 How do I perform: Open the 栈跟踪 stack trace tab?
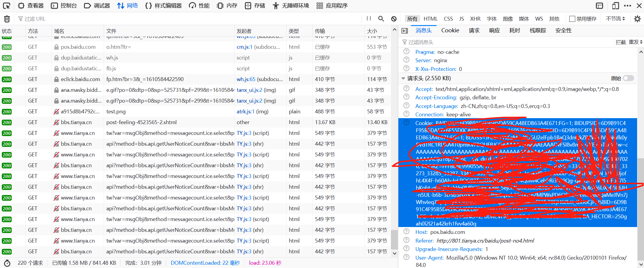click(x=538, y=30)
